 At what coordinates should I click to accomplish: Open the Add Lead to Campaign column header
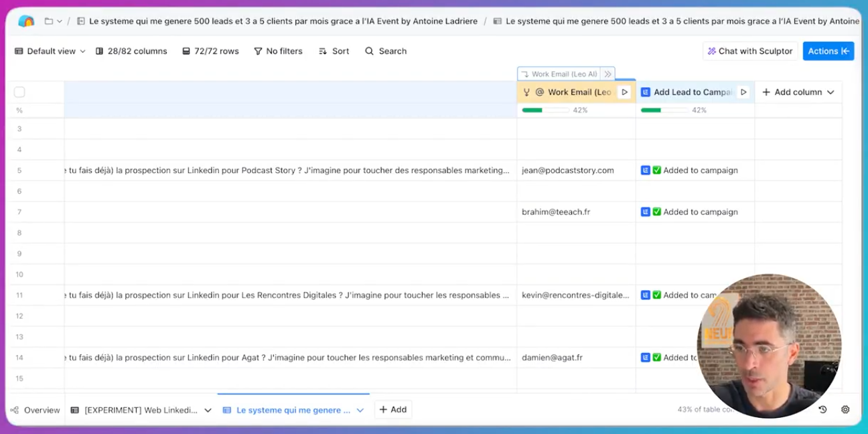click(695, 92)
